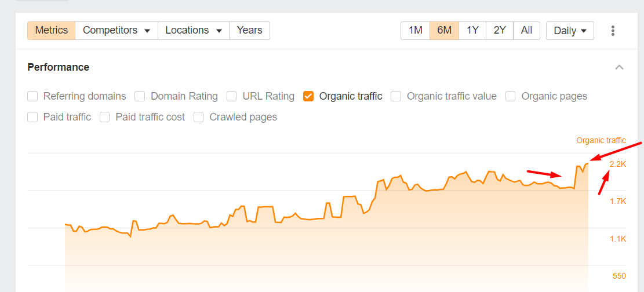Select the 1Y time range
Screen dimensions: 644x292
coord(472,31)
